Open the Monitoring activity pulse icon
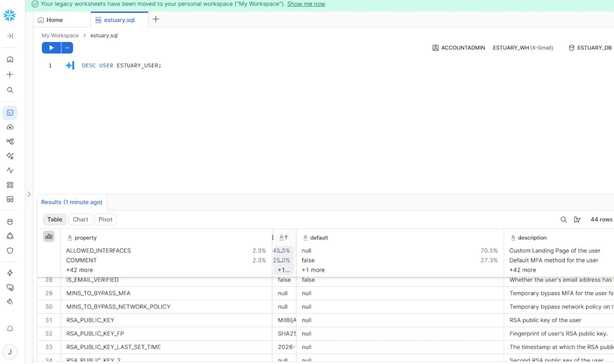This screenshot has height=364, width=614. (10, 170)
